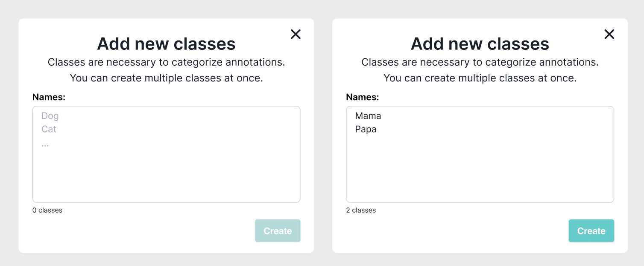
Task: Click the 2 classes counter label
Action: point(361,210)
